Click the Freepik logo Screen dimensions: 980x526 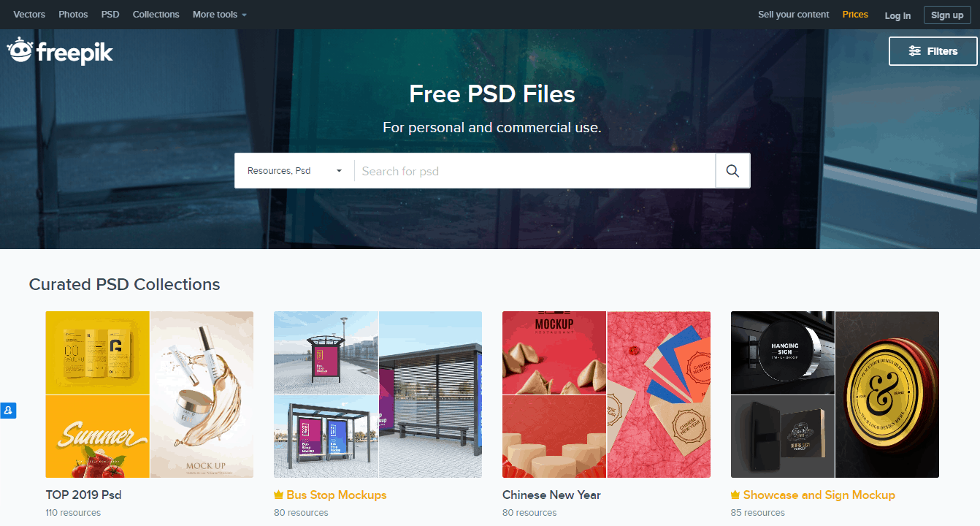click(x=60, y=51)
